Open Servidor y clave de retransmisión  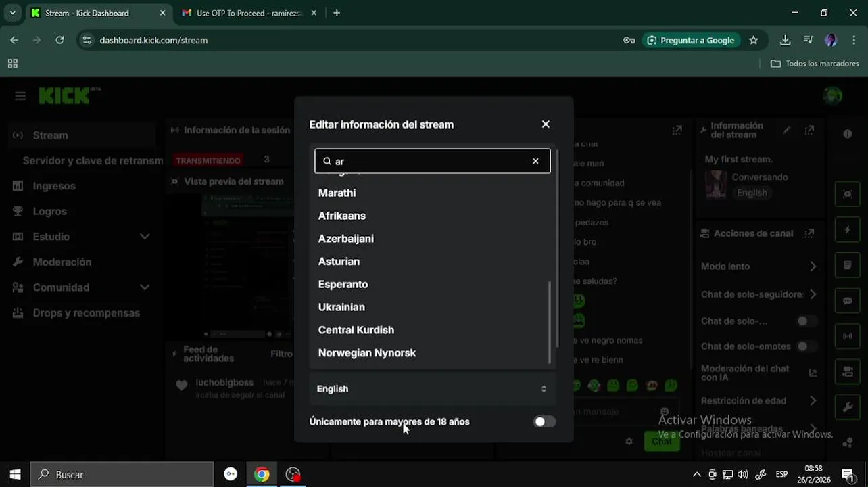point(93,161)
